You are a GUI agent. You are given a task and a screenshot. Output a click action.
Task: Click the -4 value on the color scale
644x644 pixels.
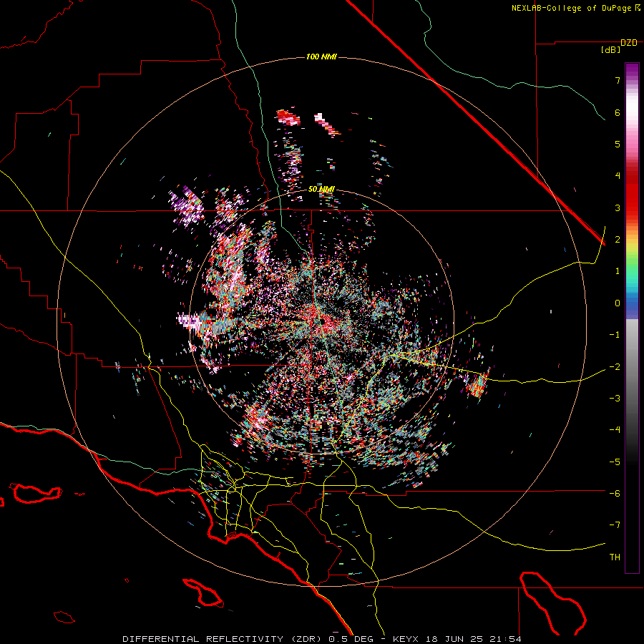pos(615,430)
